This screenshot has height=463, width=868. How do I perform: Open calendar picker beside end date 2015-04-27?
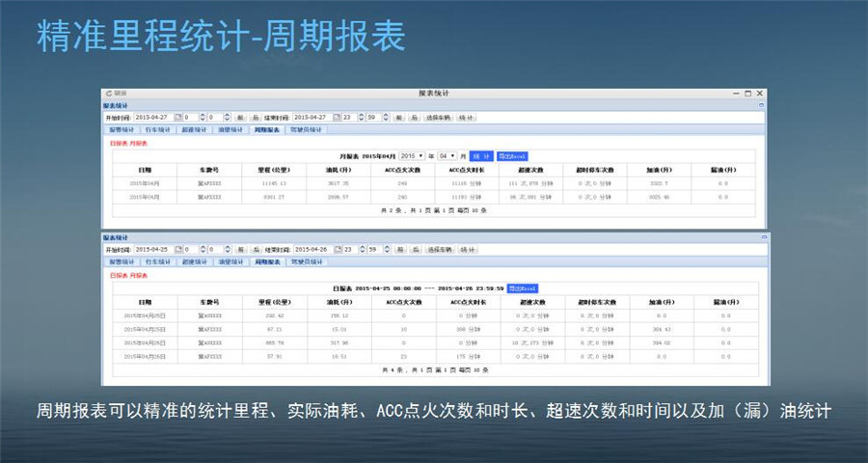tap(338, 117)
